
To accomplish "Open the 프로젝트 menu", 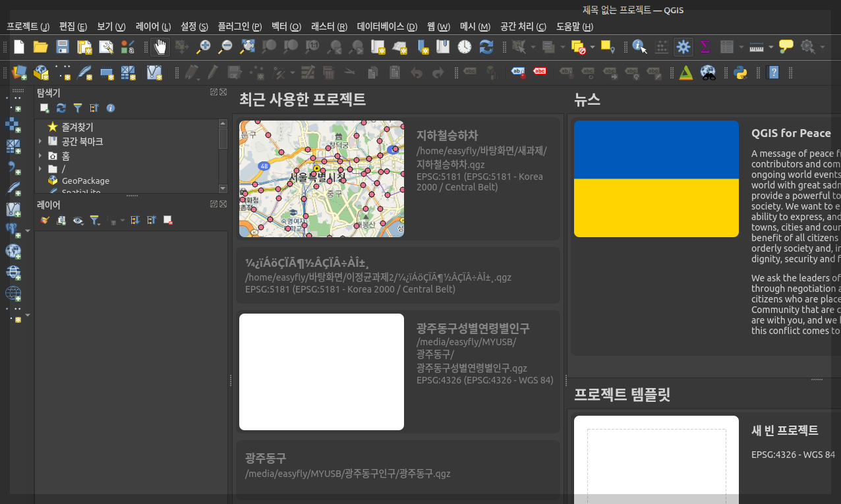I will point(28,26).
